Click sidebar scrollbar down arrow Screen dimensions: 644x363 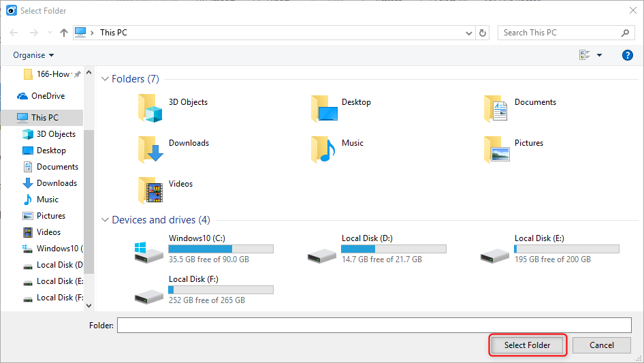89,305
